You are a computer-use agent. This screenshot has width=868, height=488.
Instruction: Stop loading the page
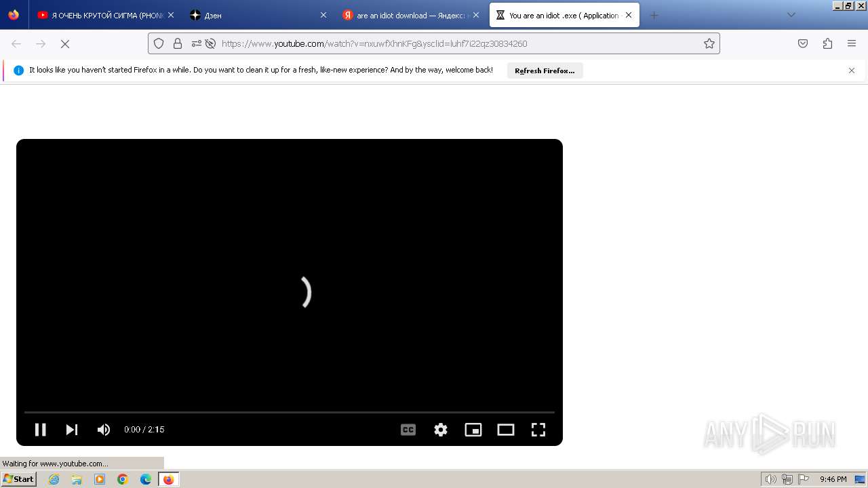tap(65, 43)
